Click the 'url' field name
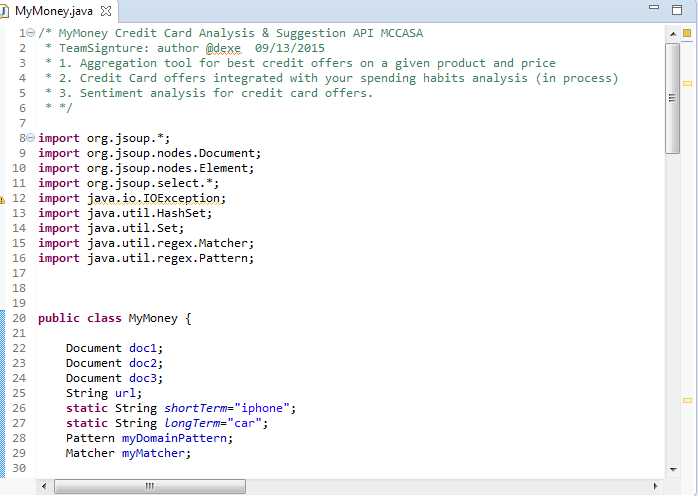698x496 pixels. tap(125, 393)
